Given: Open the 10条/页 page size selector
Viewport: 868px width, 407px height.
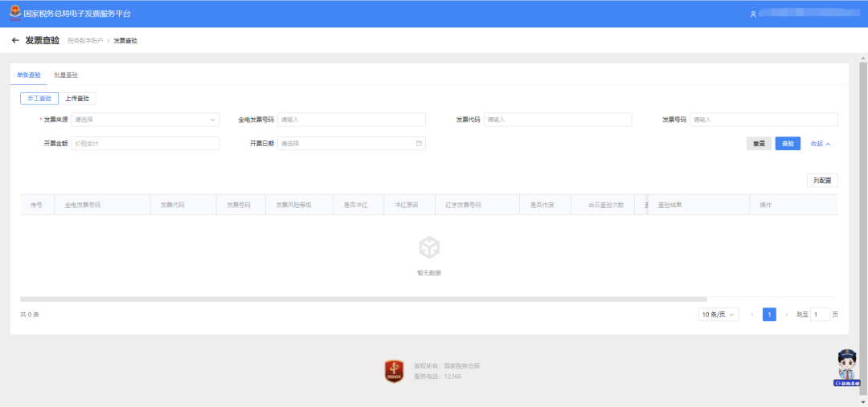Looking at the screenshot, I should coord(719,315).
